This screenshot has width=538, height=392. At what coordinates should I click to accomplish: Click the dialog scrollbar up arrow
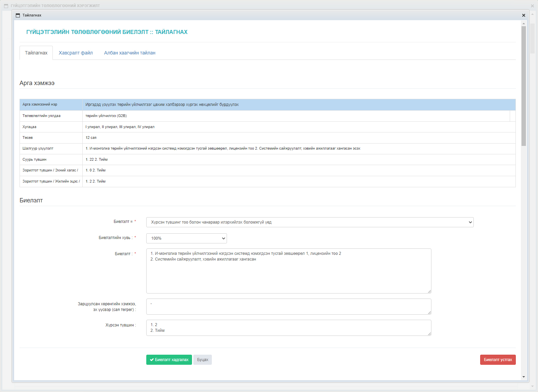(524, 24)
